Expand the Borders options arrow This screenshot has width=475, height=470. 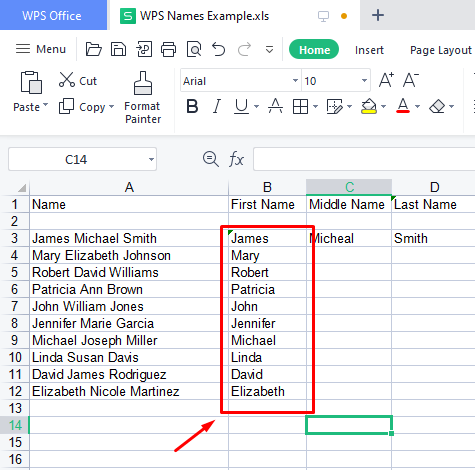[315, 107]
